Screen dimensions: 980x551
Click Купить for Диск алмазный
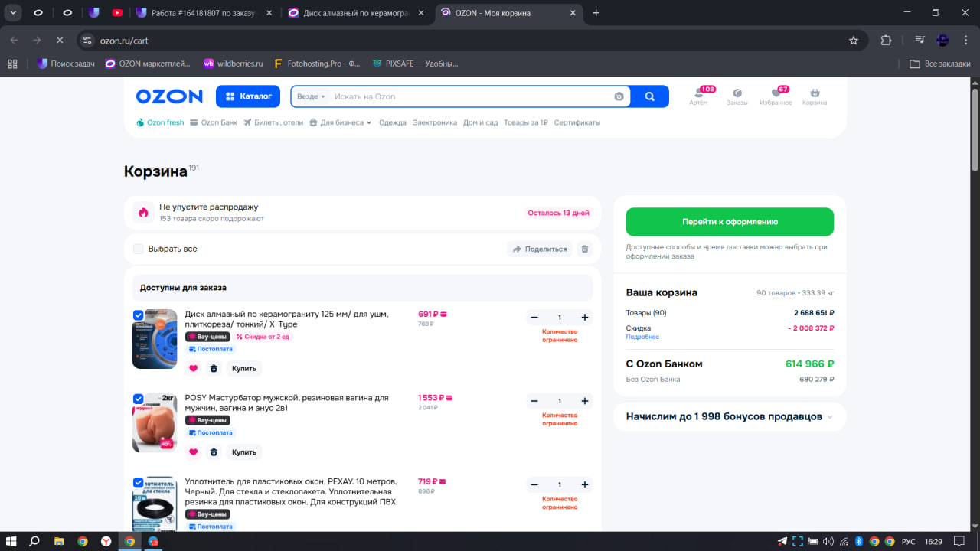[x=244, y=368]
